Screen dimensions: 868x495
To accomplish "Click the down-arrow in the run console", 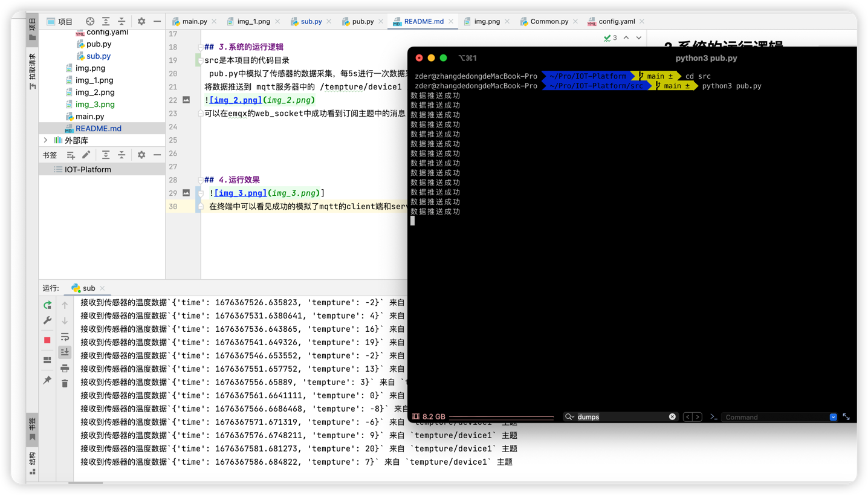I will pos(65,320).
